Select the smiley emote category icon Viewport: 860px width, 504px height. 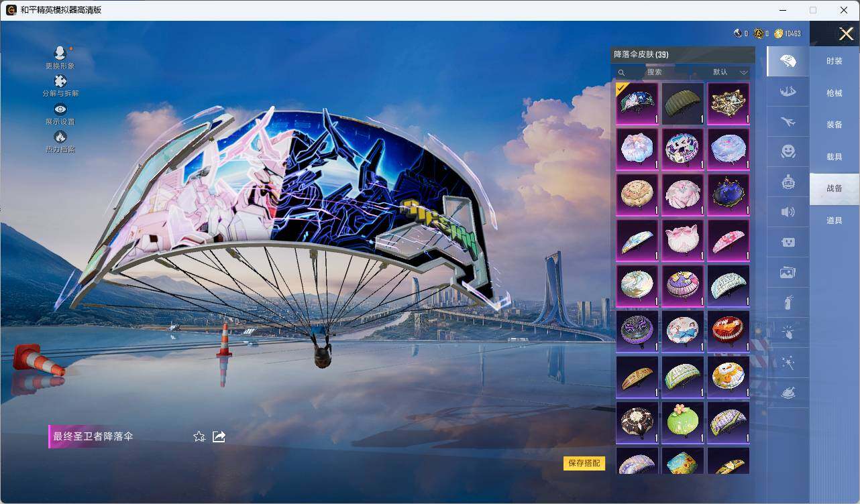[x=788, y=151]
